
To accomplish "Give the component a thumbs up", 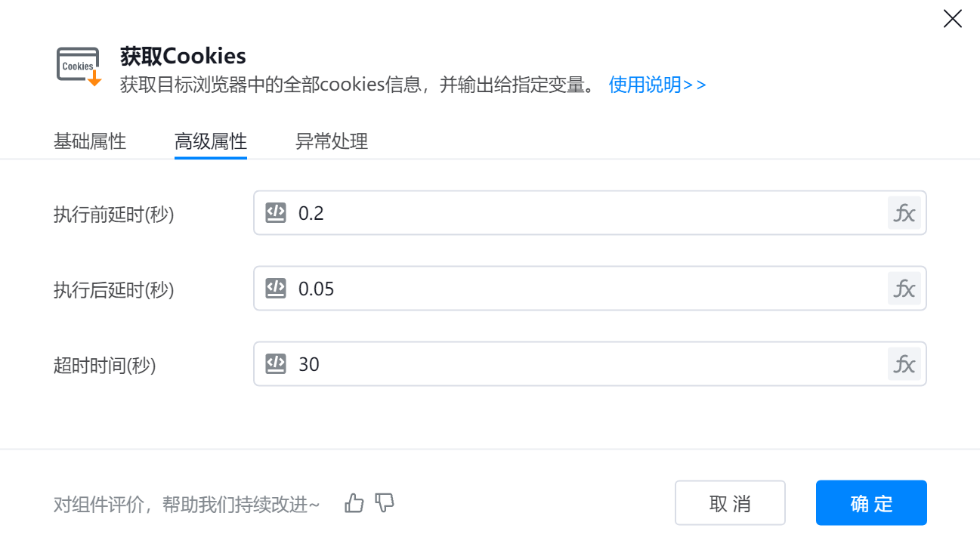I will 354,503.
